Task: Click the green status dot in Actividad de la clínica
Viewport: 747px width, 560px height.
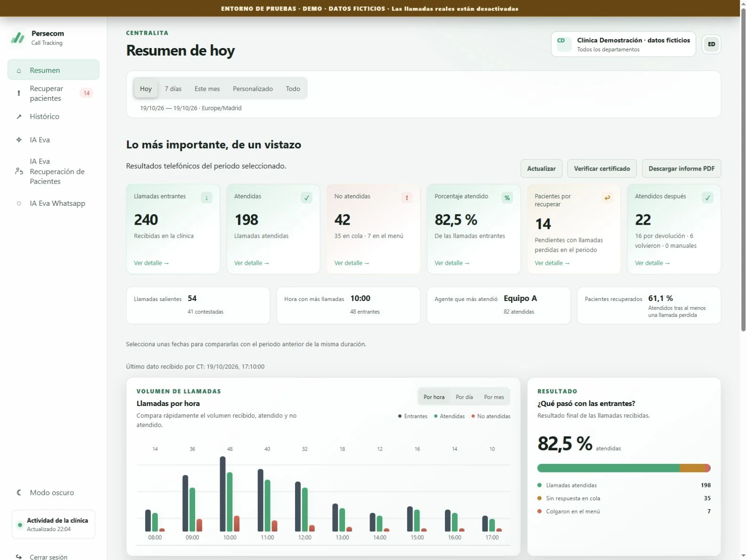Action: pos(20,525)
